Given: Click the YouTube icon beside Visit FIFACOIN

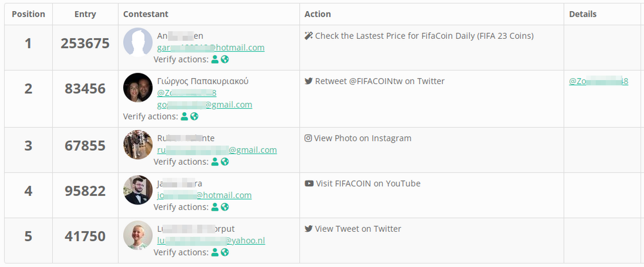Looking at the screenshot, I should [309, 183].
